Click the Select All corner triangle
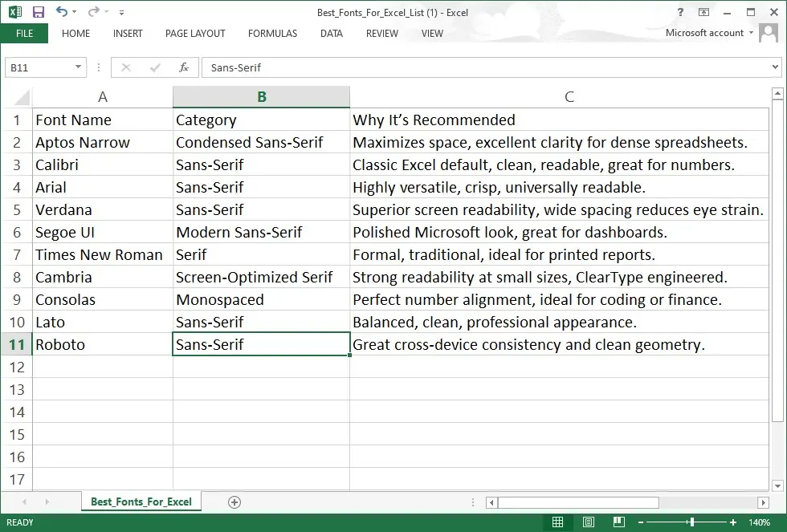787x532 pixels. 22,97
